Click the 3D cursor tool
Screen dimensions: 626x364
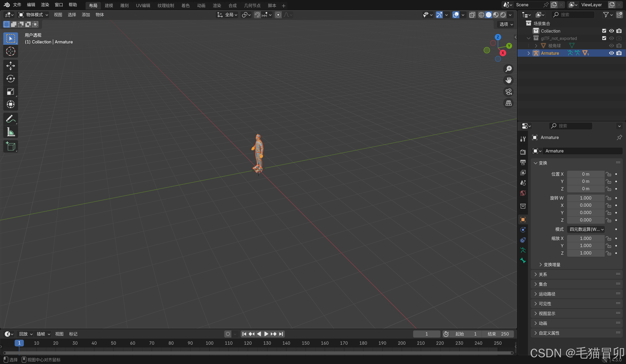pos(10,51)
